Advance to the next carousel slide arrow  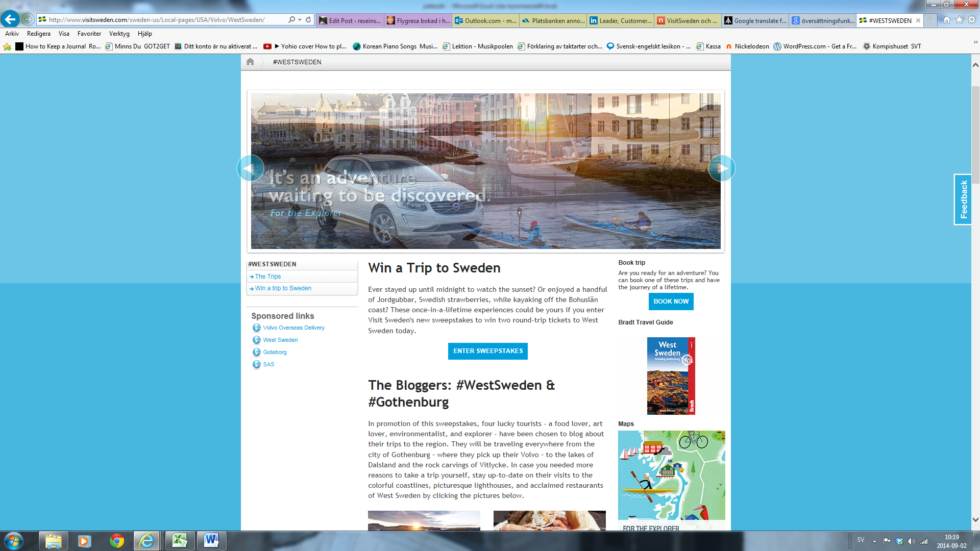(x=722, y=168)
